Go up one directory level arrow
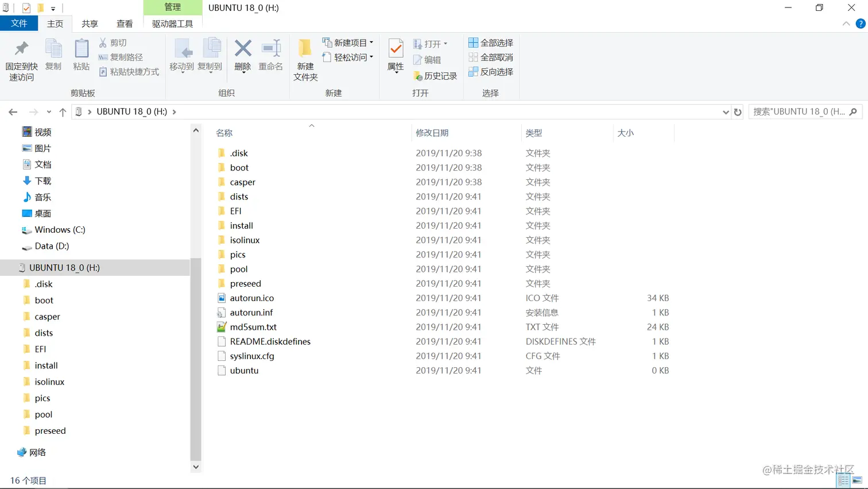The image size is (868, 489). point(63,112)
